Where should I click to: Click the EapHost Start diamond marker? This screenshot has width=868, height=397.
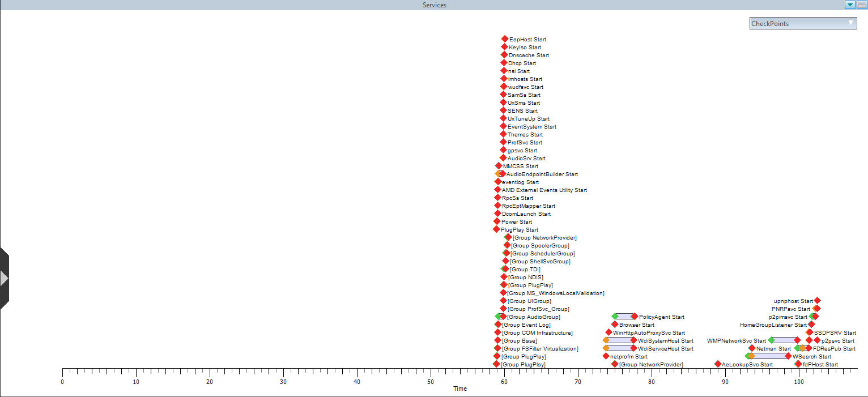click(505, 39)
